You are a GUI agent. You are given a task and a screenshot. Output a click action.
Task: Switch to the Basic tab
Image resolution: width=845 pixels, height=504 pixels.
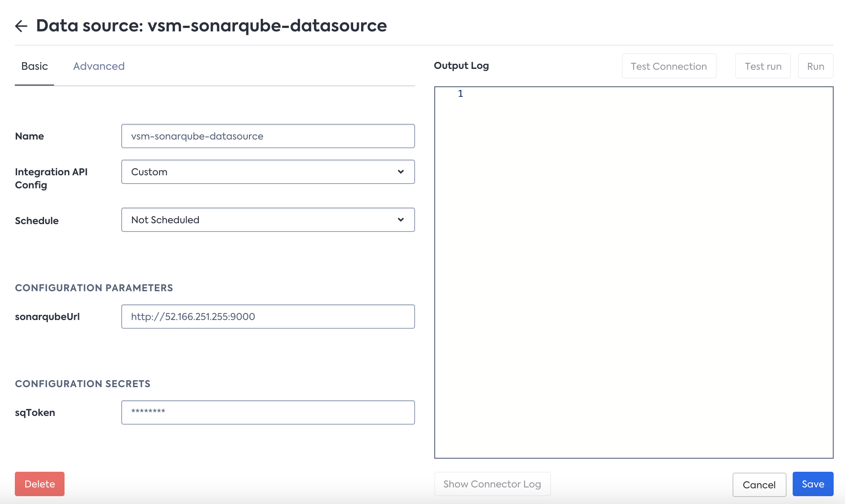point(34,66)
